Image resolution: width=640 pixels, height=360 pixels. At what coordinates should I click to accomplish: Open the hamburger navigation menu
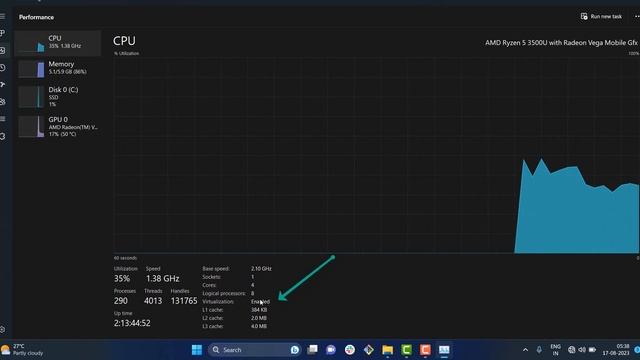click(x=2, y=16)
